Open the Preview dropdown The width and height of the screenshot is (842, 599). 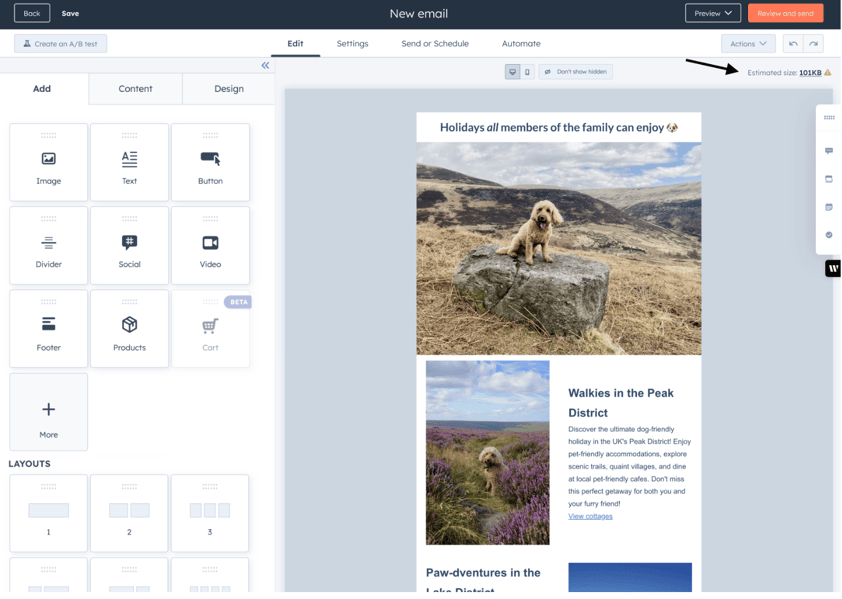pos(713,13)
